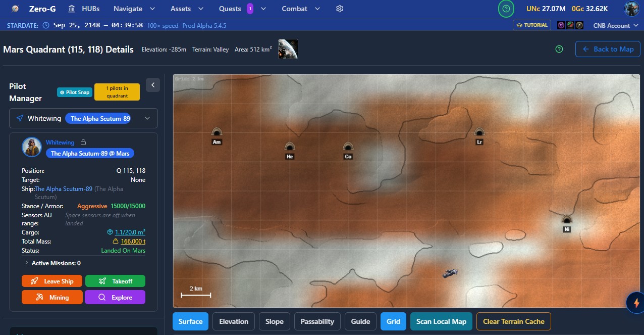The width and height of the screenshot is (644, 335).
Task: Click the Explore button
Action: click(x=115, y=297)
